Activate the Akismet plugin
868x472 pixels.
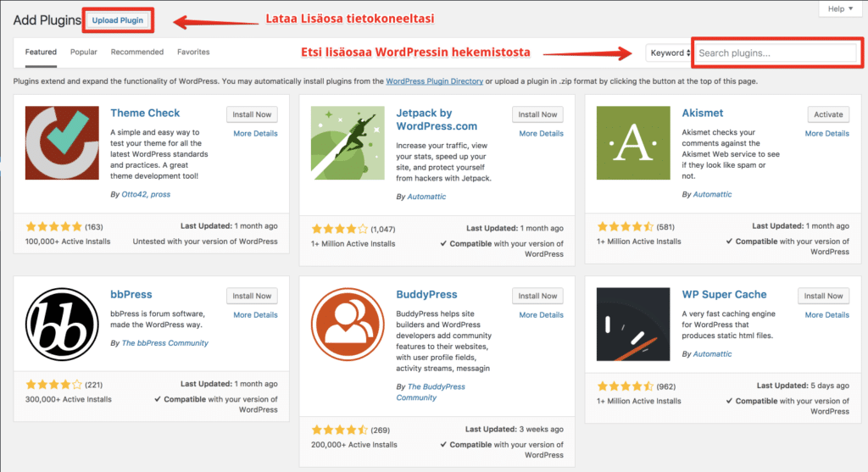828,114
